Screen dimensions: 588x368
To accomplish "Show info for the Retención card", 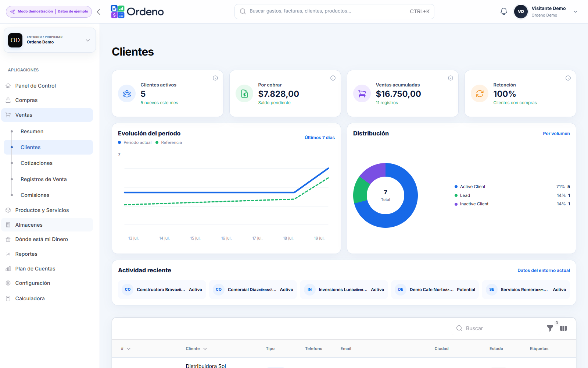I will click(x=568, y=78).
